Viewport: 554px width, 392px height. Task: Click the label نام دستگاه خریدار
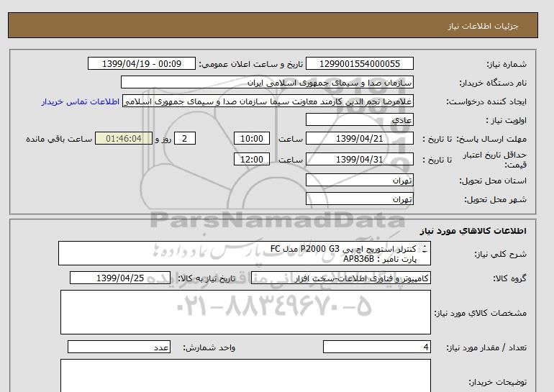click(x=493, y=83)
